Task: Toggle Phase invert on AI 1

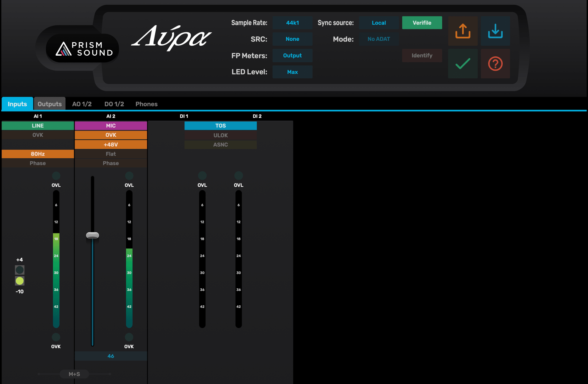Action: (x=38, y=163)
